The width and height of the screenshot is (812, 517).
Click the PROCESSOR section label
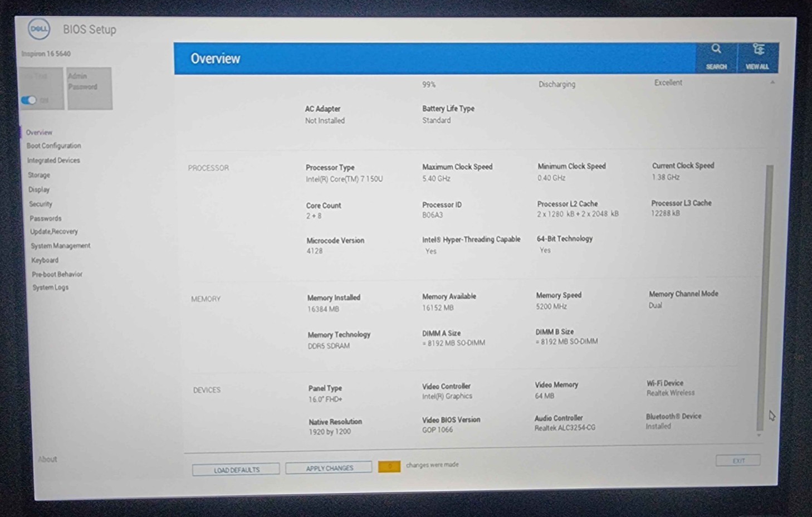click(208, 168)
